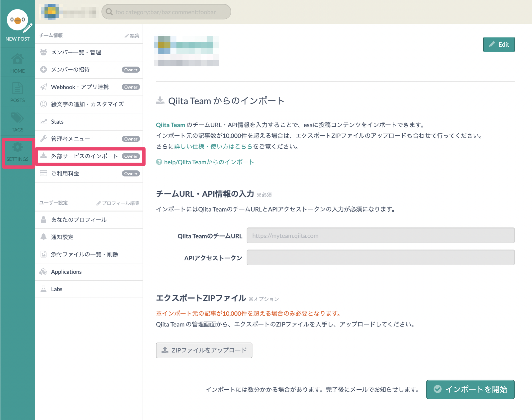Image resolution: width=532 pixels, height=420 pixels.
Task: Open ご利用料金 menu item
Action: click(x=89, y=173)
